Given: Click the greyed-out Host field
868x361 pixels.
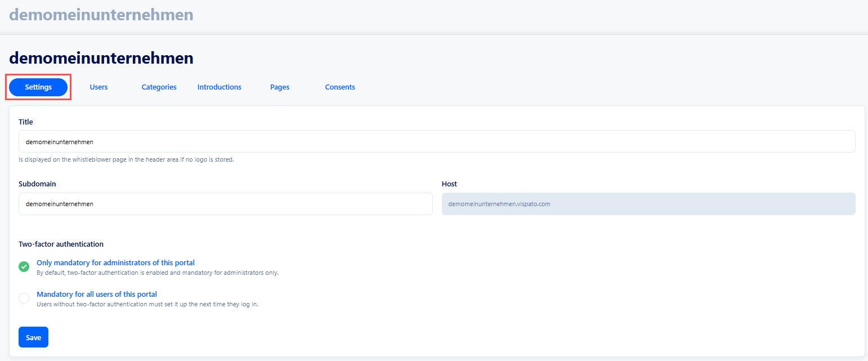Looking at the screenshot, I should click(x=648, y=204).
